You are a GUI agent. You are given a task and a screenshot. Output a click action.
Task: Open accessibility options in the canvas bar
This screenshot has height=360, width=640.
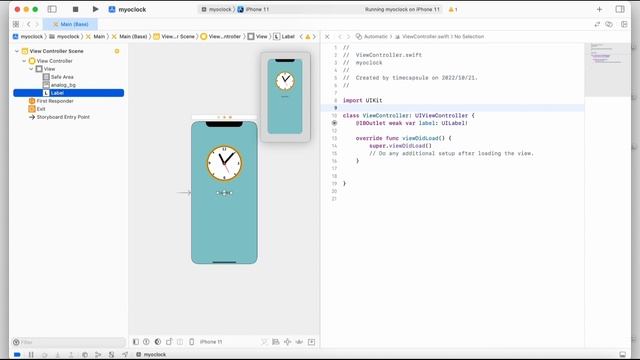146,342
